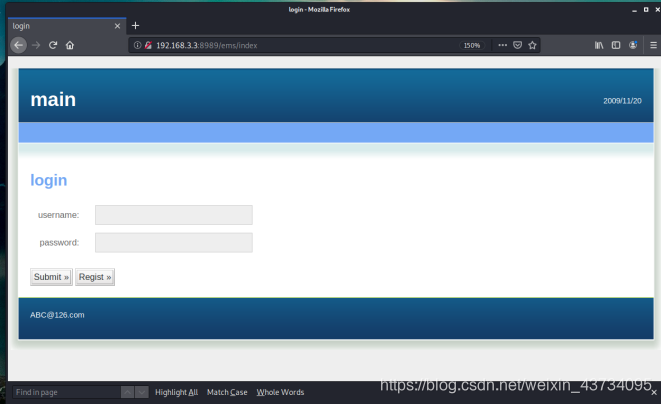Save page to Pocket

(x=518, y=45)
